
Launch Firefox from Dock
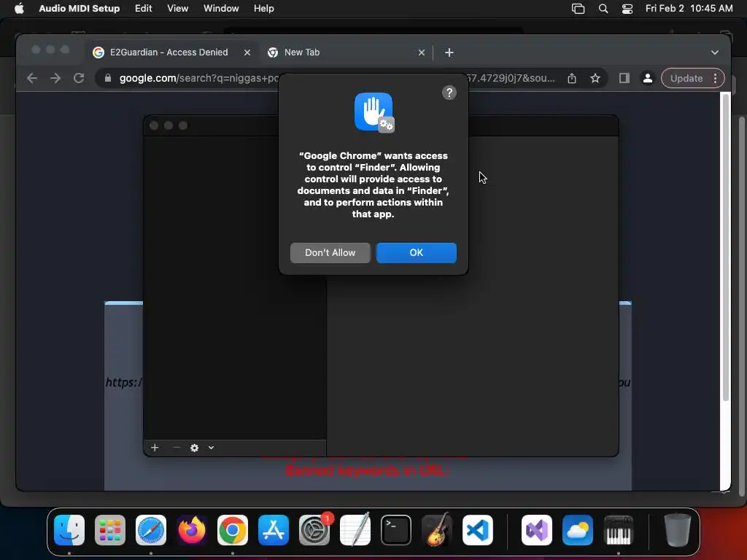click(192, 530)
